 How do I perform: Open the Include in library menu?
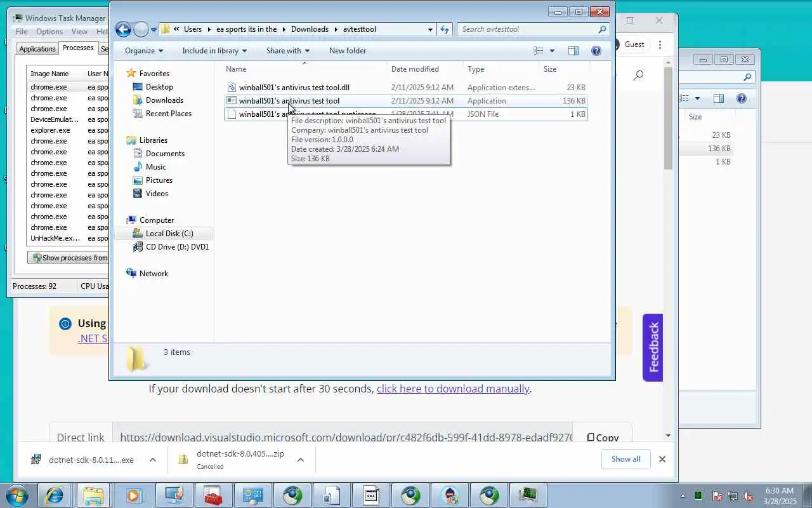[214, 51]
